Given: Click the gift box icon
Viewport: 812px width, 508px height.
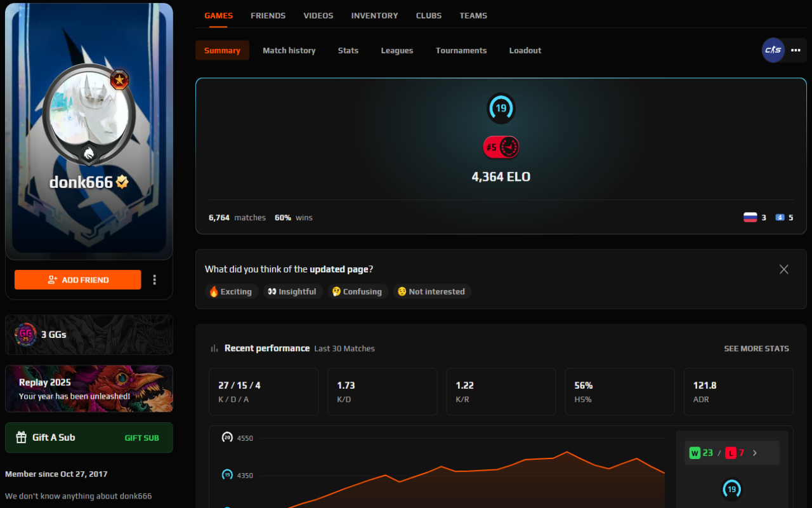Looking at the screenshot, I should [21, 438].
